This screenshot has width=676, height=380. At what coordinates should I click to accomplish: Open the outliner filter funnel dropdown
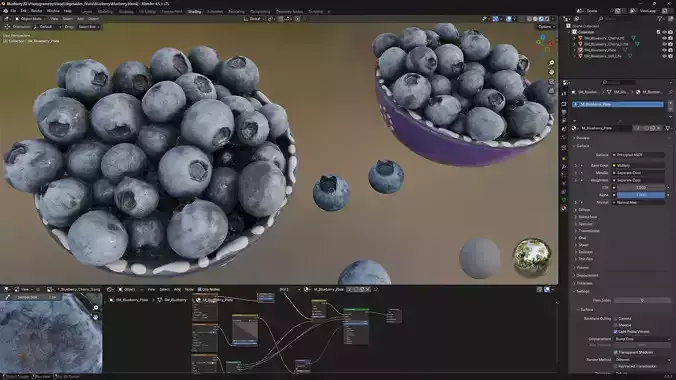point(661,19)
